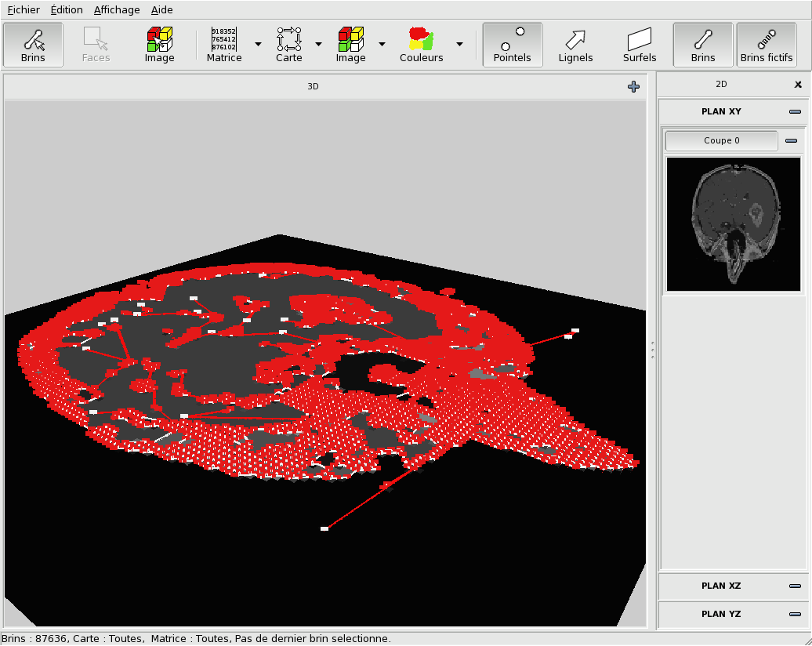Open the Carte dropdown arrow
This screenshot has width=812, height=646.
pyautogui.click(x=318, y=44)
